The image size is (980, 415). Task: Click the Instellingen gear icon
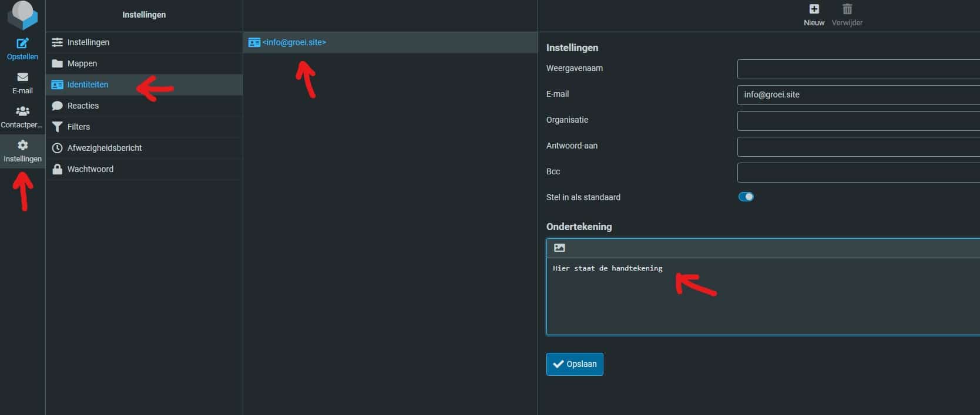coord(22,146)
